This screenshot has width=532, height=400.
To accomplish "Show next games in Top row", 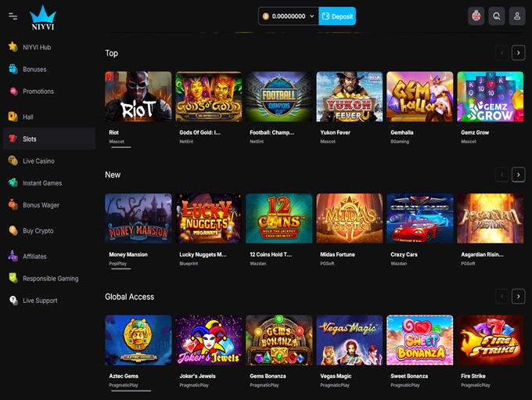I will [518, 52].
